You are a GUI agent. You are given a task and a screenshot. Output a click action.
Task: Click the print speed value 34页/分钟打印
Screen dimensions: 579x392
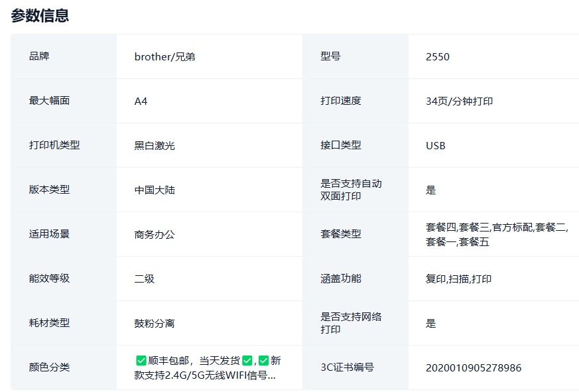click(x=459, y=101)
